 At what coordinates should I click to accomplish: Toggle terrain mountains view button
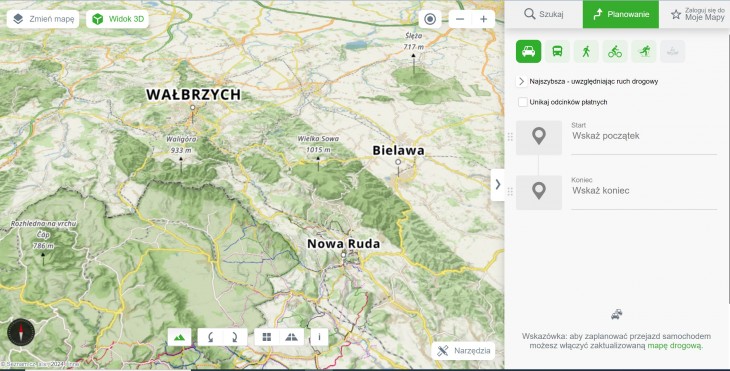179,337
